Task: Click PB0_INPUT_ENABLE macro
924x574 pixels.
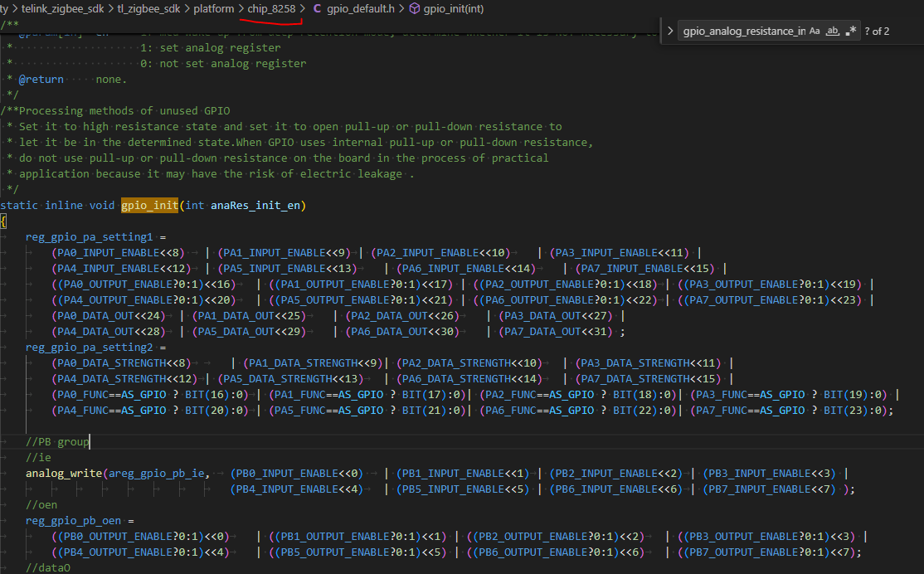Action: (288, 474)
